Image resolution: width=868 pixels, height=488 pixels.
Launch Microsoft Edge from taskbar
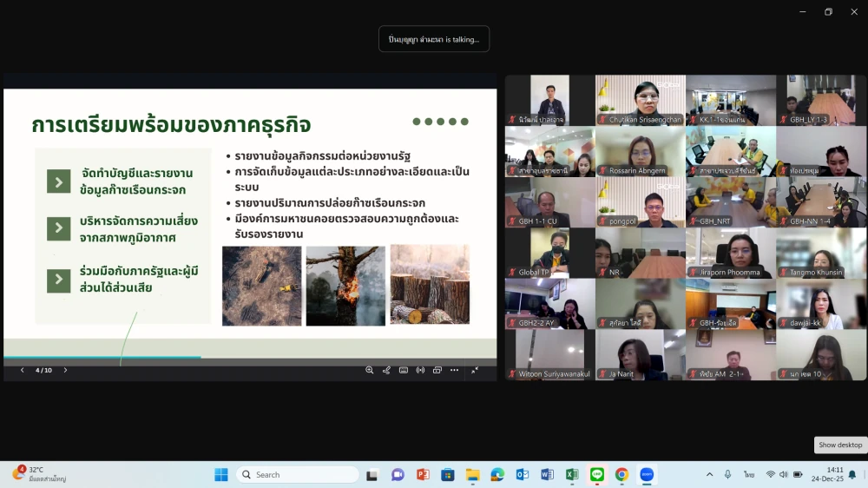tap(497, 475)
